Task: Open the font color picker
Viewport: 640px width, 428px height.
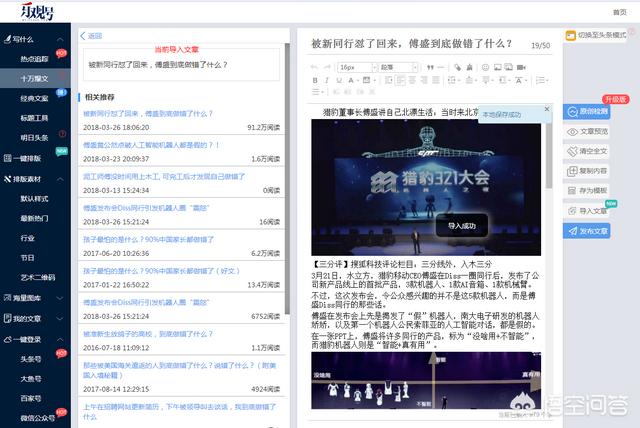Action: pos(352,80)
